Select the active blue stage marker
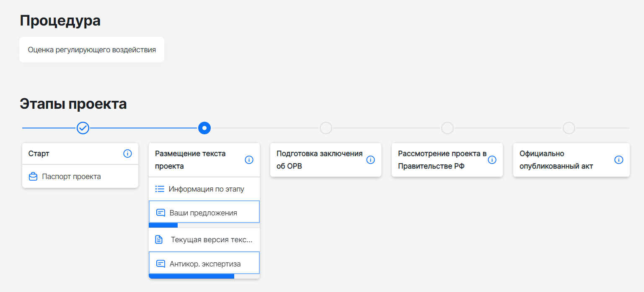 coord(204,128)
